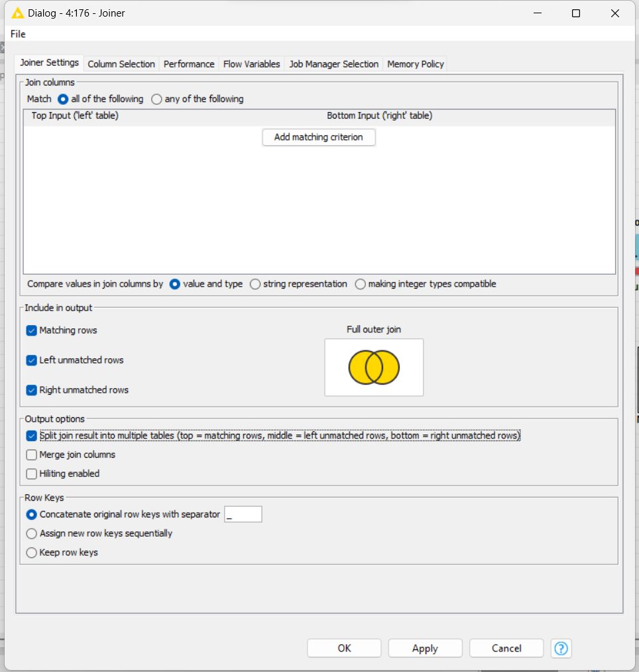Screen dimensions: 639x672
Task: Click the Top Input ('left' table) header
Action: (x=75, y=115)
